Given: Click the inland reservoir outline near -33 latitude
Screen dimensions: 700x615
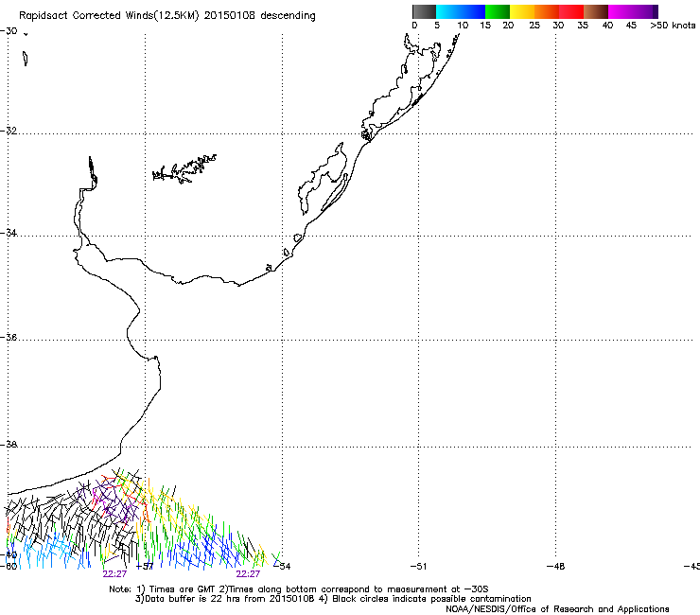Looking at the screenshot, I should pos(184,168).
